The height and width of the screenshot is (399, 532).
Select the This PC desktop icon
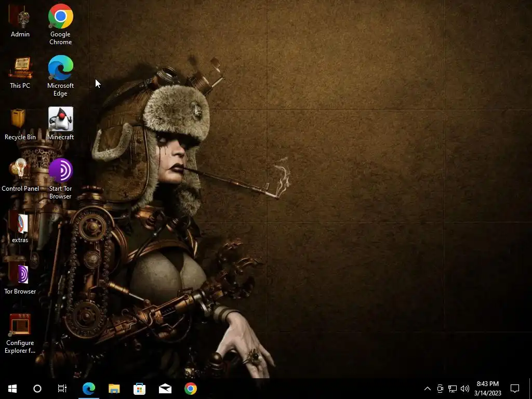pyautogui.click(x=20, y=73)
